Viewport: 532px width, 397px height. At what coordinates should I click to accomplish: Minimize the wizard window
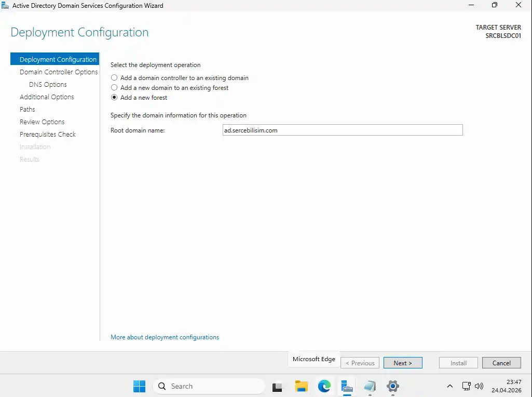coord(471,5)
